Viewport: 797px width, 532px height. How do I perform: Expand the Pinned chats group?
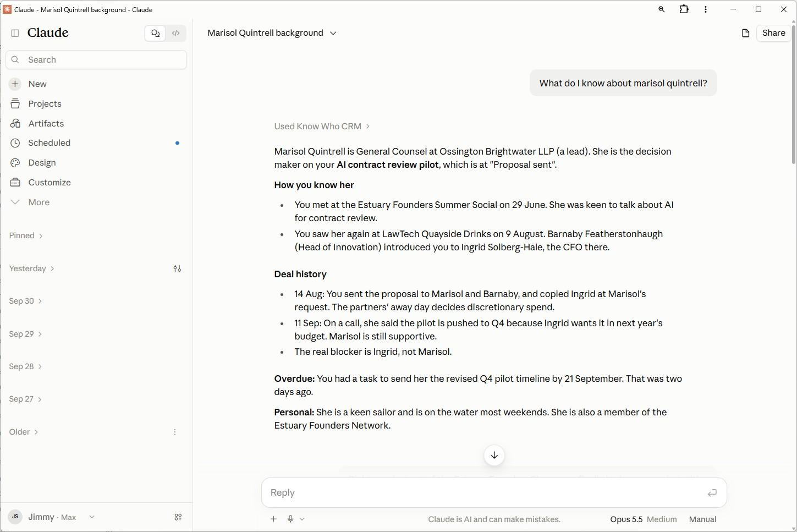tap(26, 235)
